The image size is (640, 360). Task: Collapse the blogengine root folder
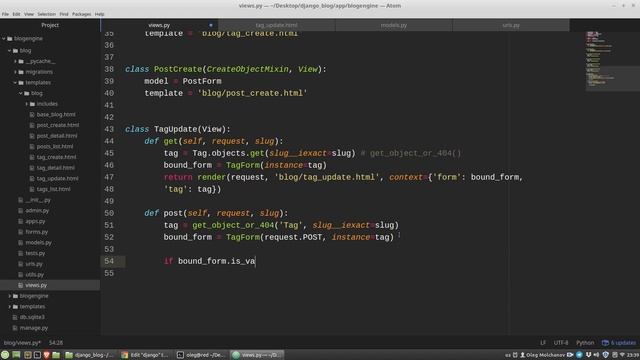(x=4, y=38)
